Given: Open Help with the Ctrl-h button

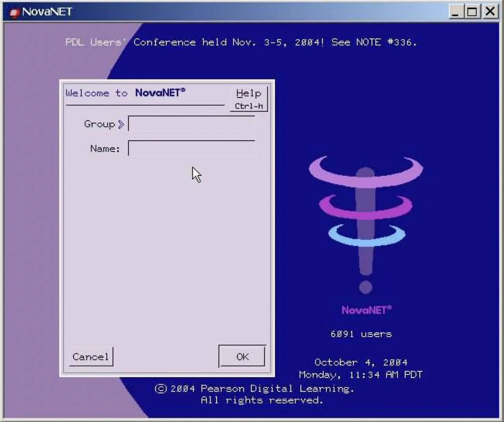Looking at the screenshot, I should (x=249, y=99).
